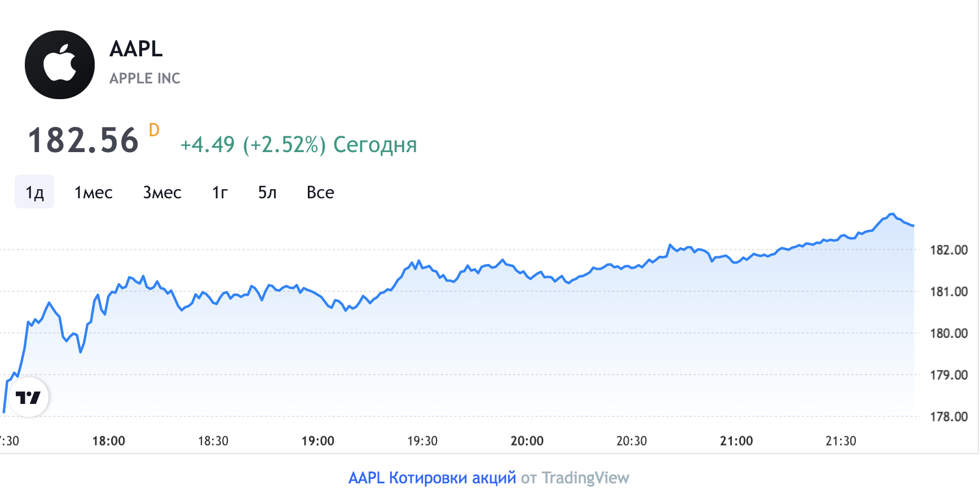980x498 pixels.
Task: Click the 20:00 time axis label
Action: (527, 441)
